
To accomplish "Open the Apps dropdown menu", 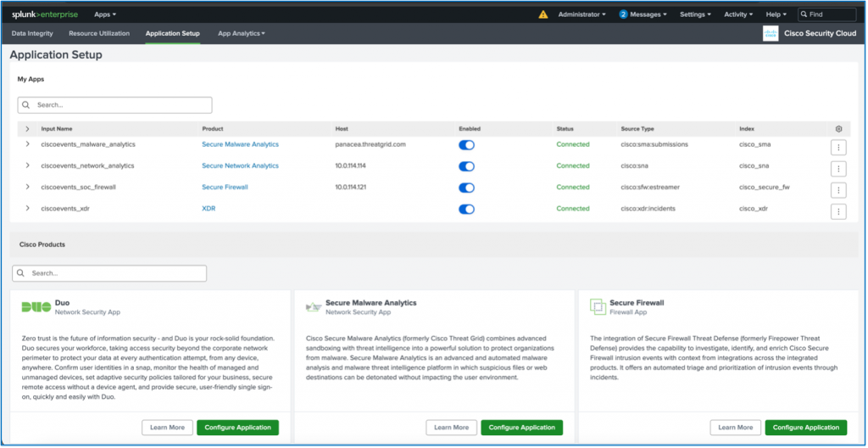I will (x=105, y=14).
